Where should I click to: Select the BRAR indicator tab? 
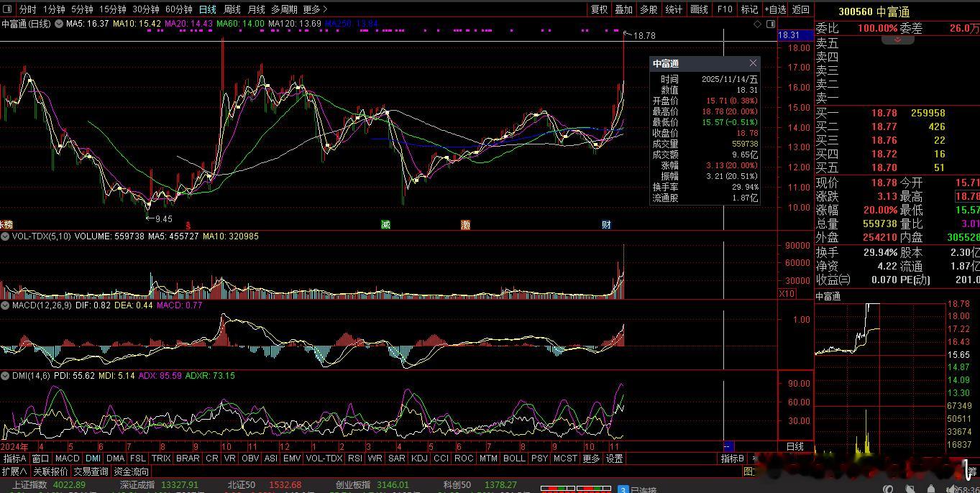click(188, 459)
